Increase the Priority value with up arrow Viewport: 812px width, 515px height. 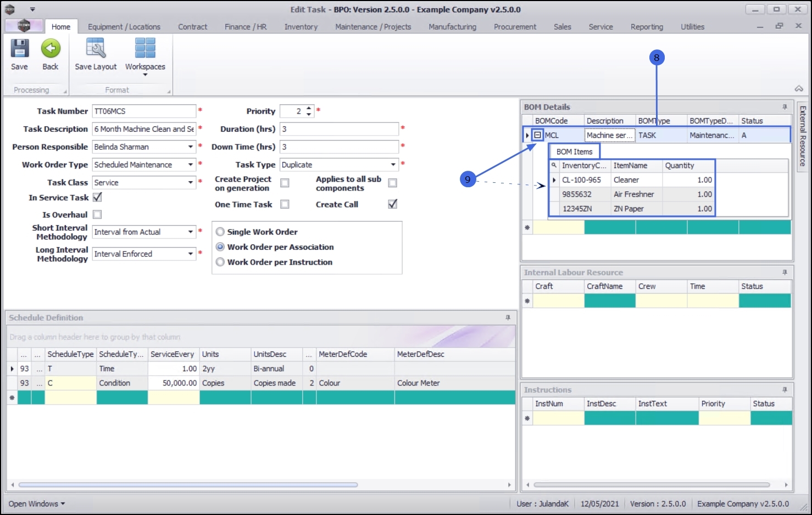tap(309, 108)
